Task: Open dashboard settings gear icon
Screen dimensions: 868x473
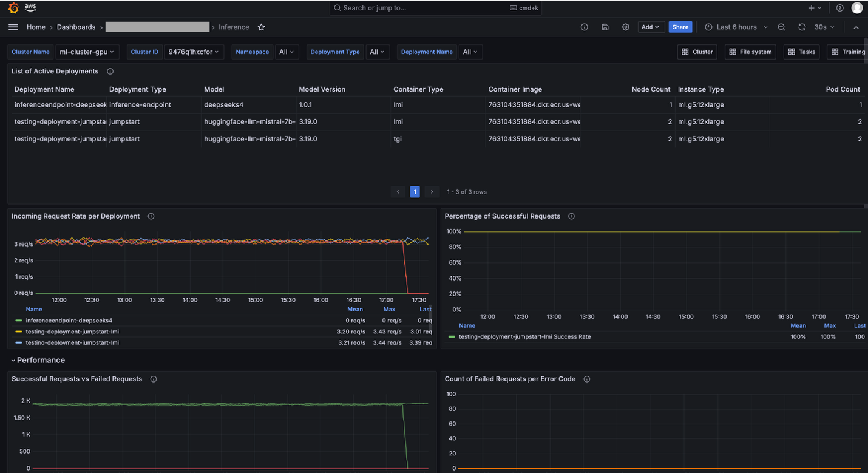Action: [626, 27]
